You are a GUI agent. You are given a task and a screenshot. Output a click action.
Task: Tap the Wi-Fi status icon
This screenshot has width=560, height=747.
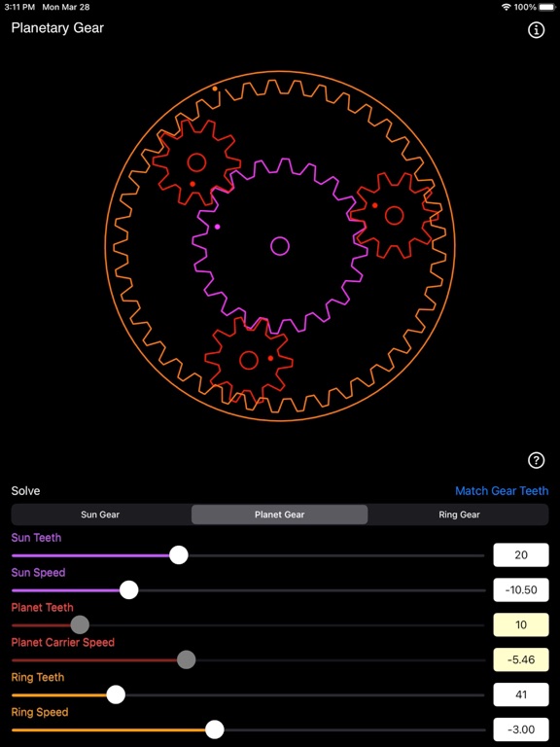point(507,7)
